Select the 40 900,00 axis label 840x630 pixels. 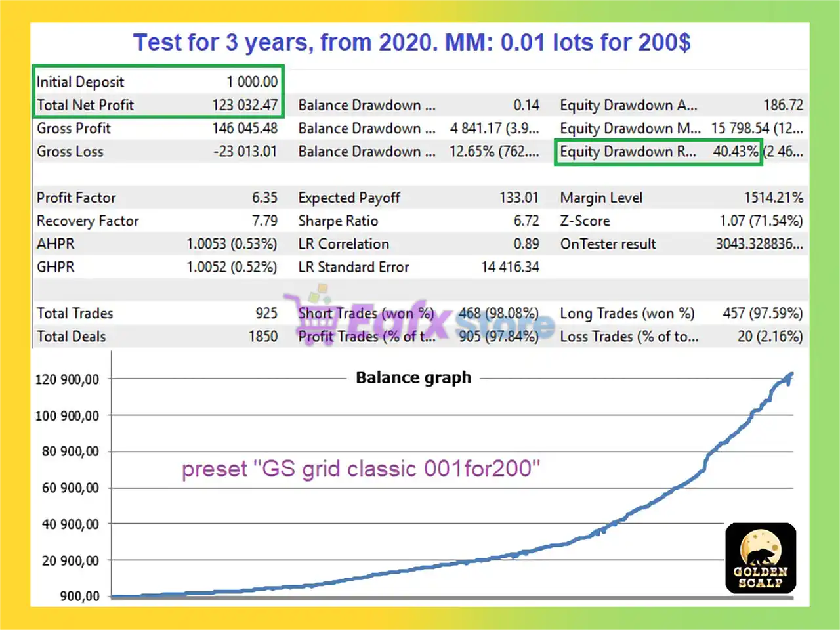click(70, 524)
